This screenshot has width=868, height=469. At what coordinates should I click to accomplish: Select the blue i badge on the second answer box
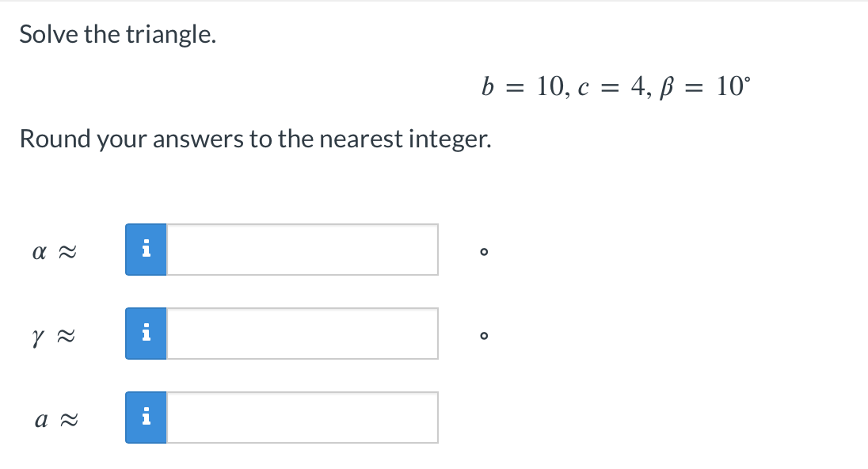click(146, 334)
